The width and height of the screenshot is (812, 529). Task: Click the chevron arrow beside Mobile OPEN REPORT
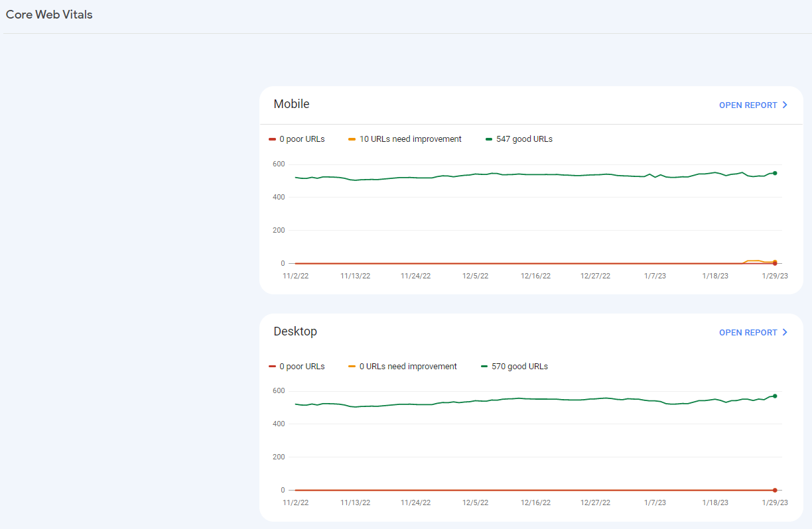785,105
